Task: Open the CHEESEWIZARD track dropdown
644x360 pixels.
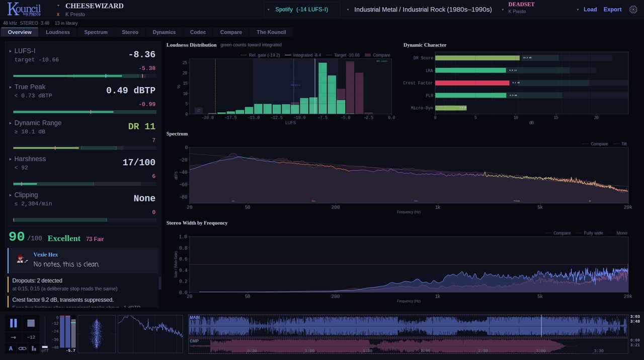Action: point(58,6)
